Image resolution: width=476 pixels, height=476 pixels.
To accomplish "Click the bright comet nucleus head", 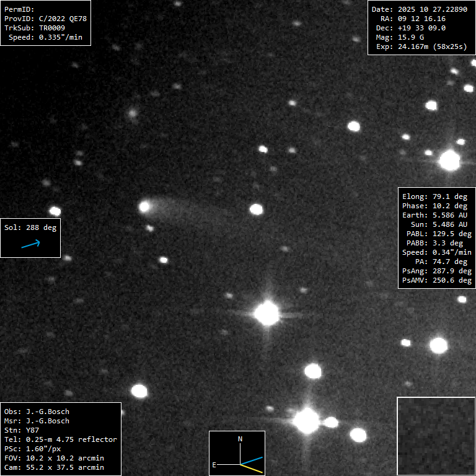I will pyautogui.click(x=146, y=206).
